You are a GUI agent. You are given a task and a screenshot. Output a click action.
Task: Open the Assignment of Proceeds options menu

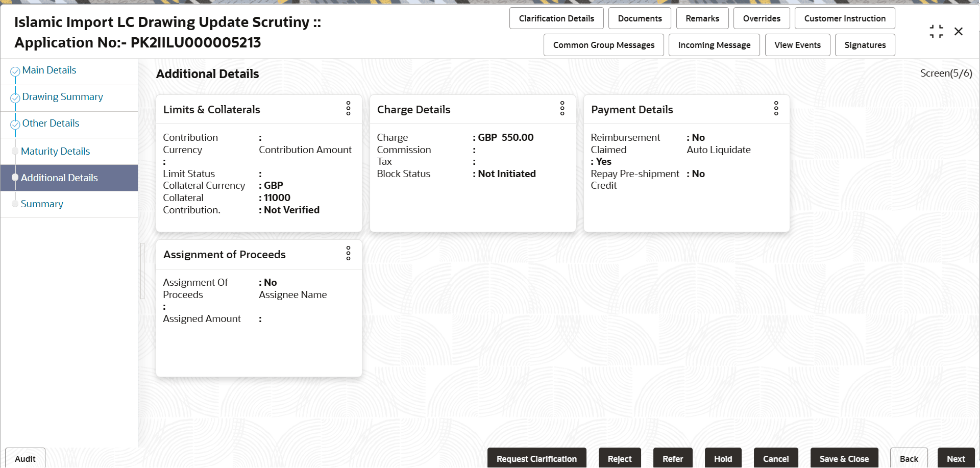pos(348,254)
